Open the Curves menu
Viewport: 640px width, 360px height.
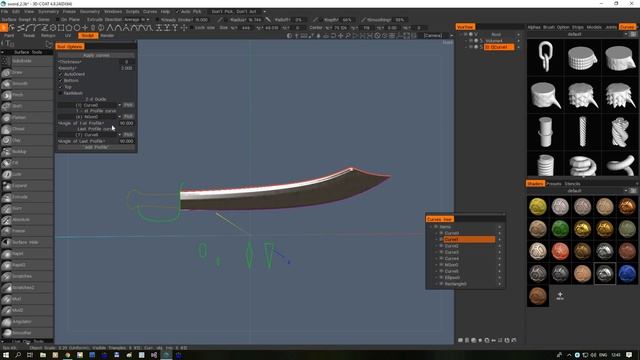point(150,11)
